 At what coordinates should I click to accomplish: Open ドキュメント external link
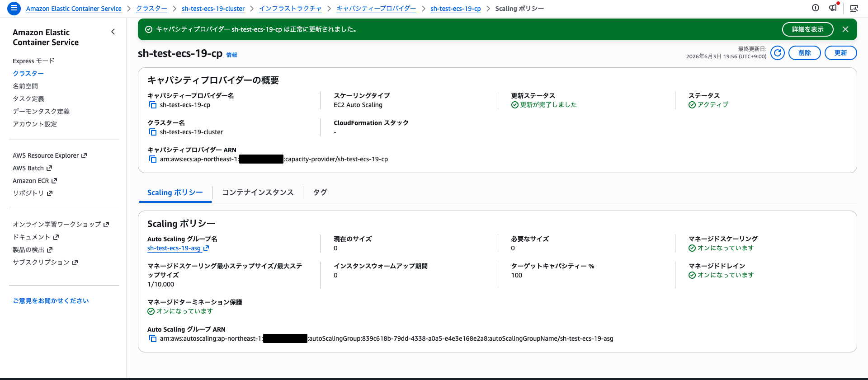pyautogui.click(x=36, y=237)
